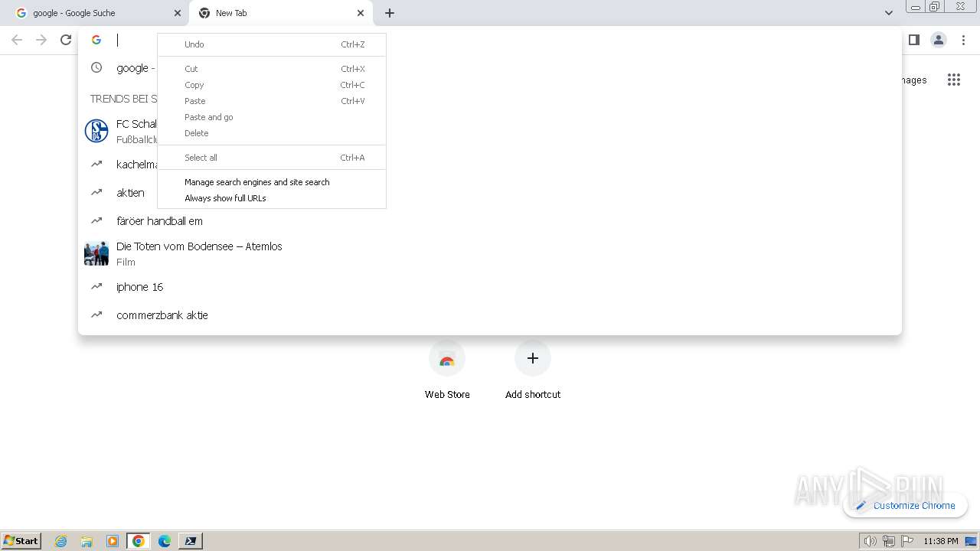The height and width of the screenshot is (551, 980).
Task: Choose Copy in the context menu
Action: coord(272,85)
